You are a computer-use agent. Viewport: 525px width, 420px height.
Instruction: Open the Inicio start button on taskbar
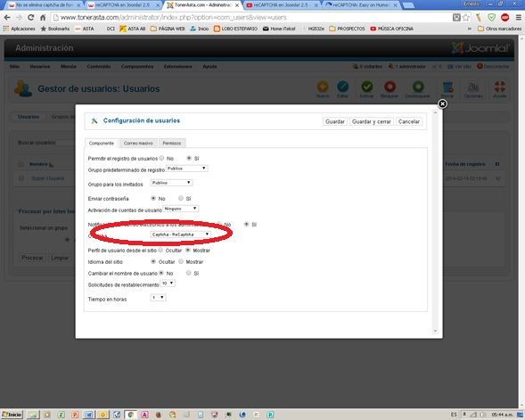click(12, 415)
